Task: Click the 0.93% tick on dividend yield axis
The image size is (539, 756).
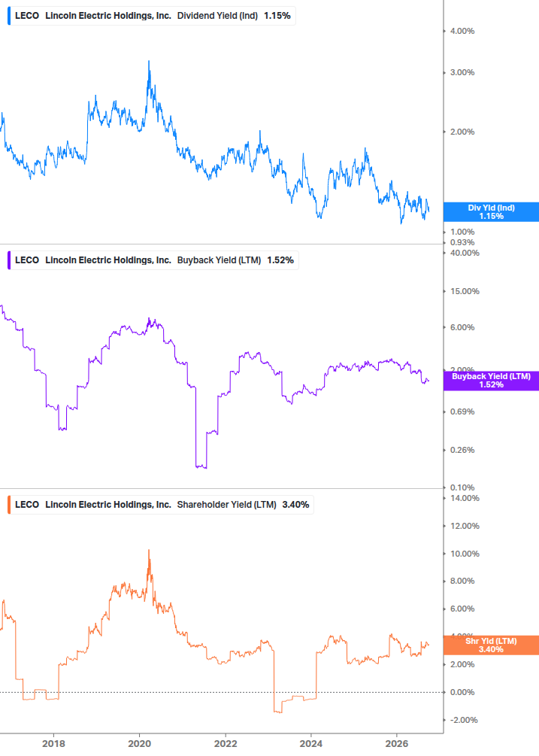Action: (462, 242)
